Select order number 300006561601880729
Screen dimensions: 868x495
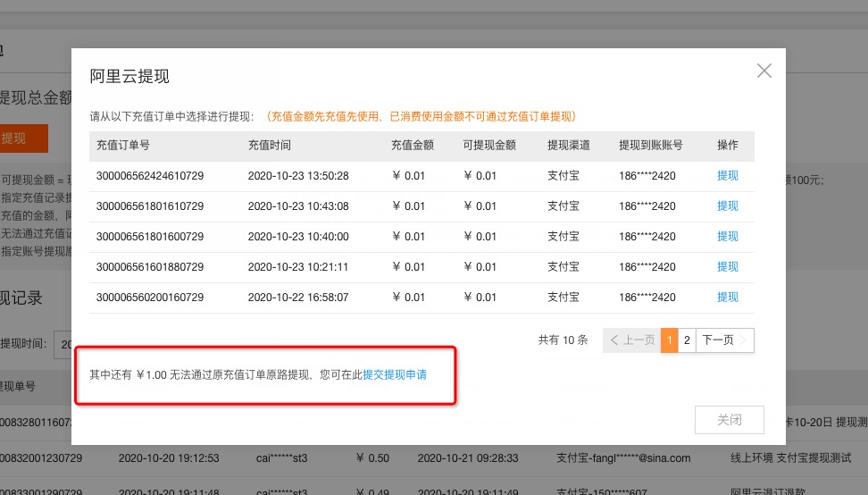[x=150, y=267]
